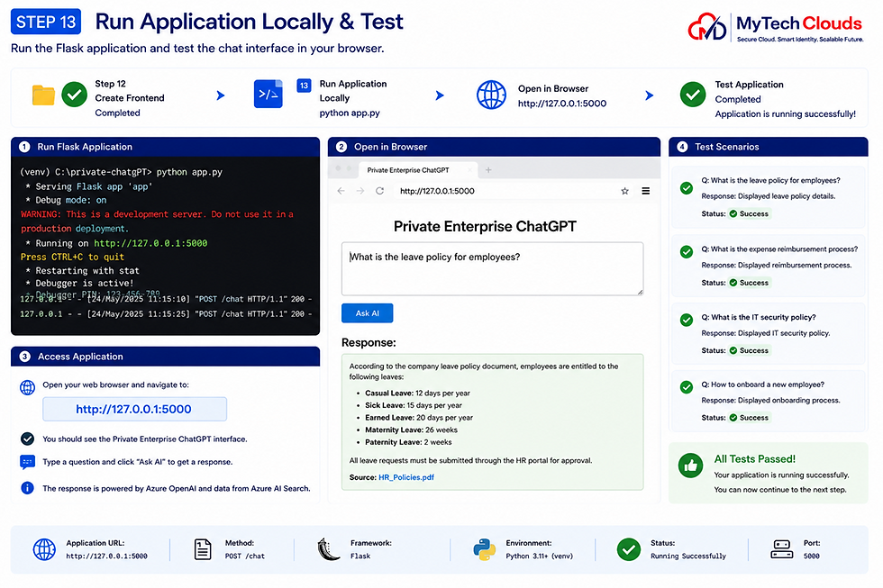Click the Flask horn icon beside Framework
The height and width of the screenshot is (588, 883).
pos(328,549)
